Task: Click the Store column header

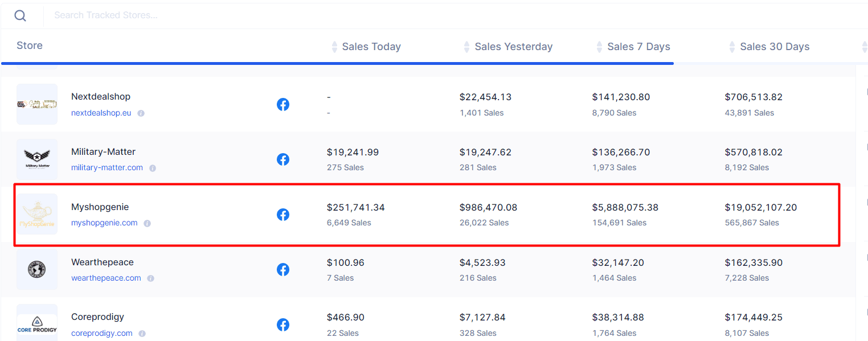Action: tap(30, 46)
